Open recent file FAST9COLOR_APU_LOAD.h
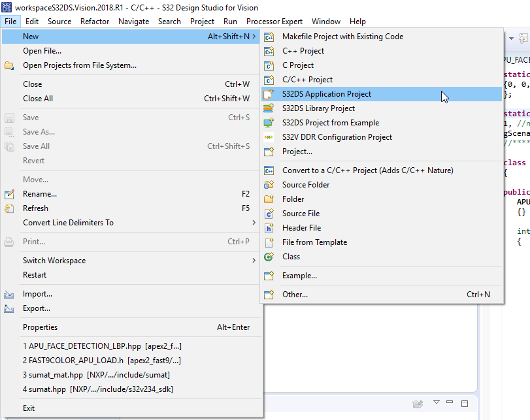Viewport: 530px width, 420px height. (x=131, y=361)
